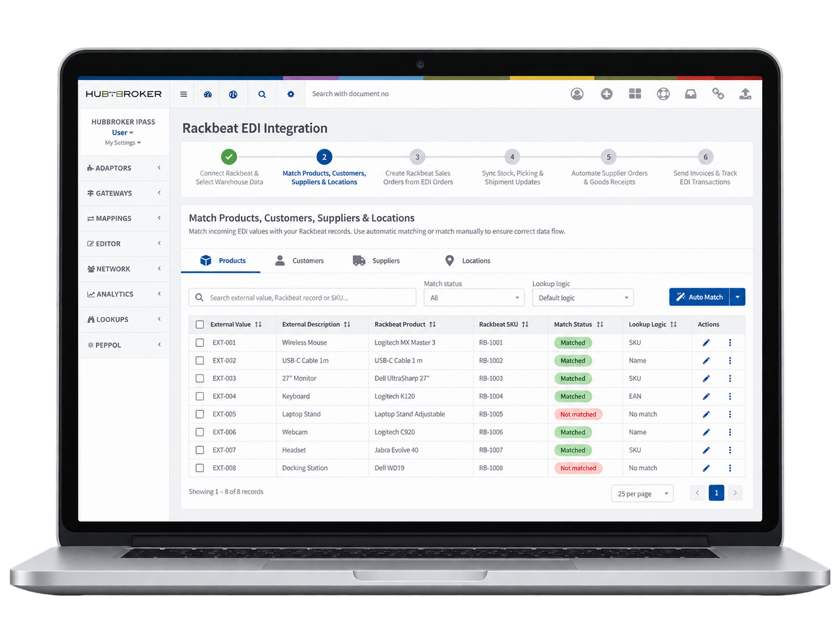Edit row EXT-001 with pencil icon

click(706, 343)
